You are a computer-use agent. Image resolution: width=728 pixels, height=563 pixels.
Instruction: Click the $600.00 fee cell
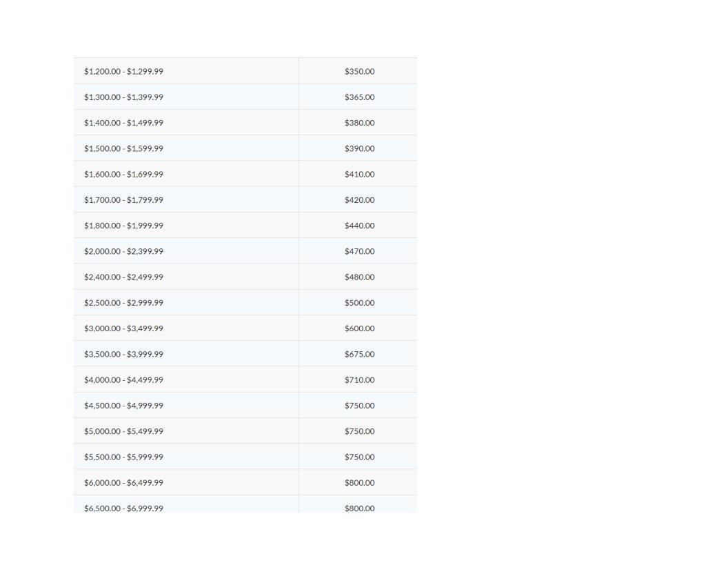(x=359, y=328)
